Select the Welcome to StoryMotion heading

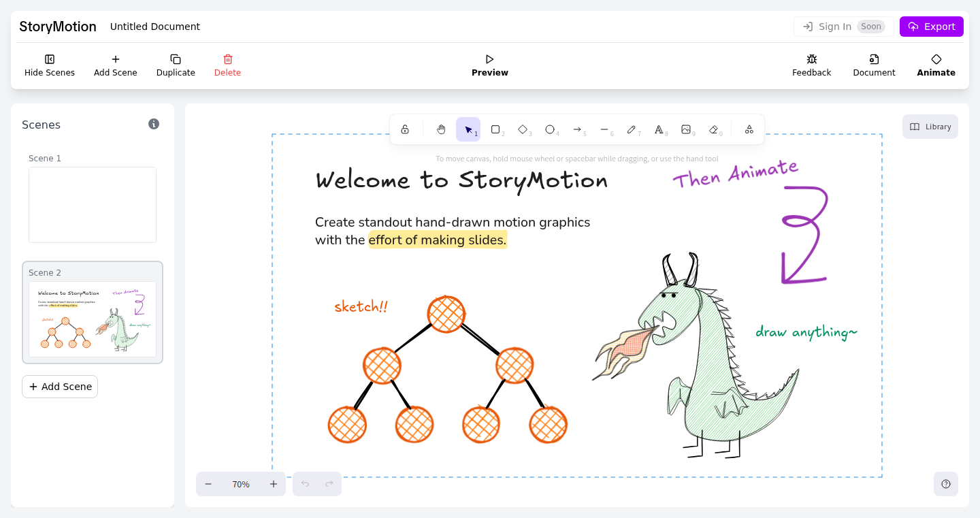tap(461, 180)
